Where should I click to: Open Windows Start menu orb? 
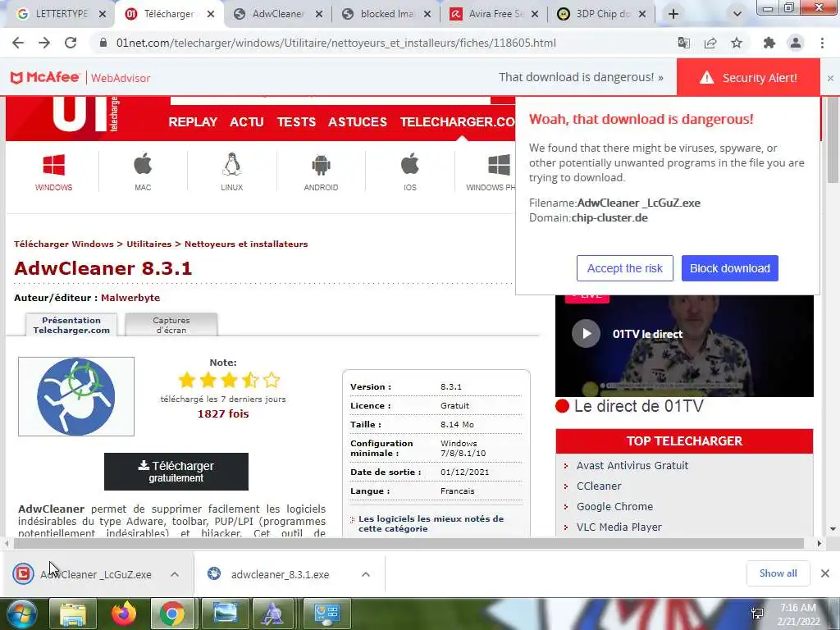tap(21, 614)
